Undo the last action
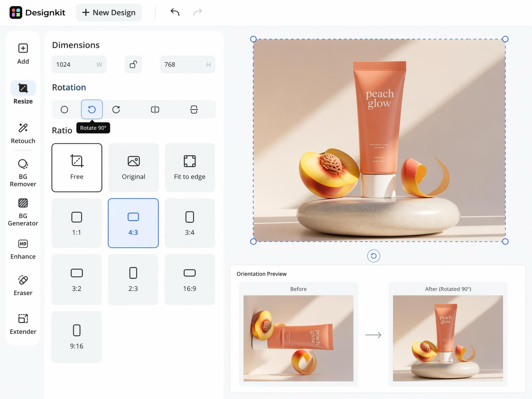Screen dimensions: 532x399 click(x=175, y=12)
